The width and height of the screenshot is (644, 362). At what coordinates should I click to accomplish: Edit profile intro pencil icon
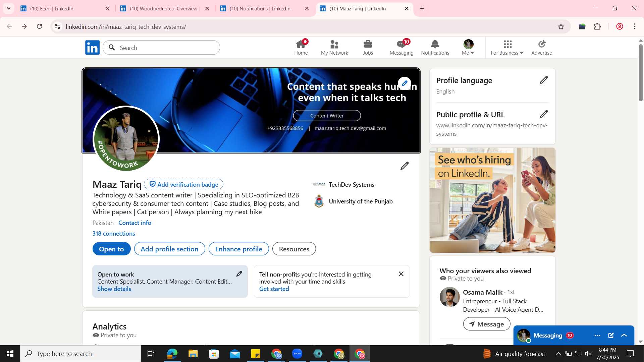click(x=405, y=166)
